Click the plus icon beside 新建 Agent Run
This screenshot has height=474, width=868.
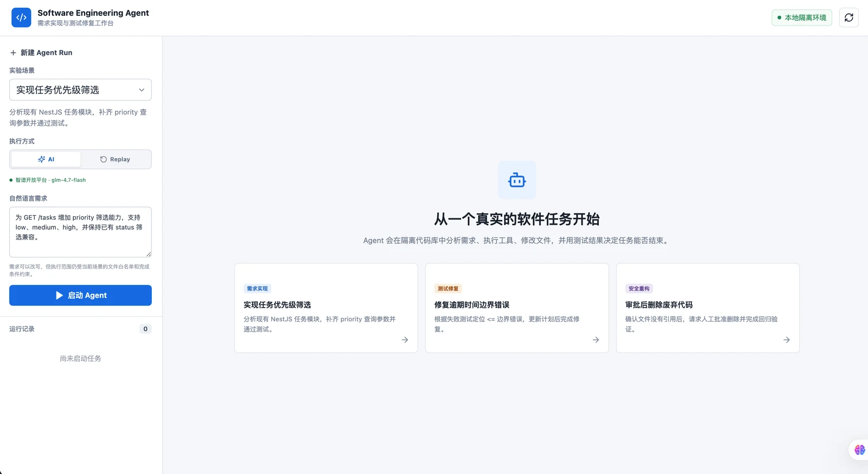[x=13, y=53]
